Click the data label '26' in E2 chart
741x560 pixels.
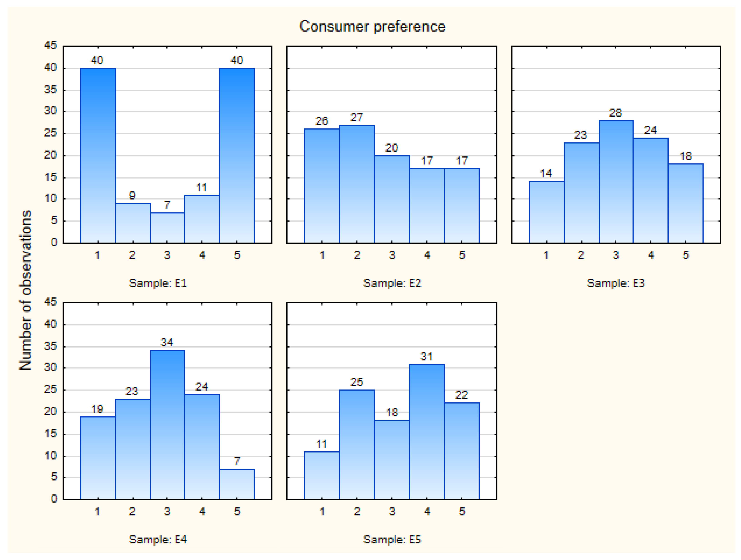pyautogui.click(x=322, y=121)
